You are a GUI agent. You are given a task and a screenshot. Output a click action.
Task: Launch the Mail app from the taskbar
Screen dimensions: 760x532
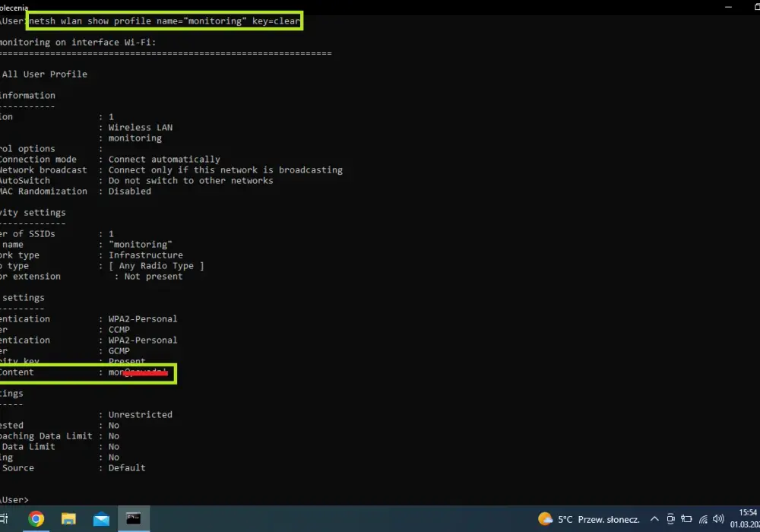(x=101, y=519)
